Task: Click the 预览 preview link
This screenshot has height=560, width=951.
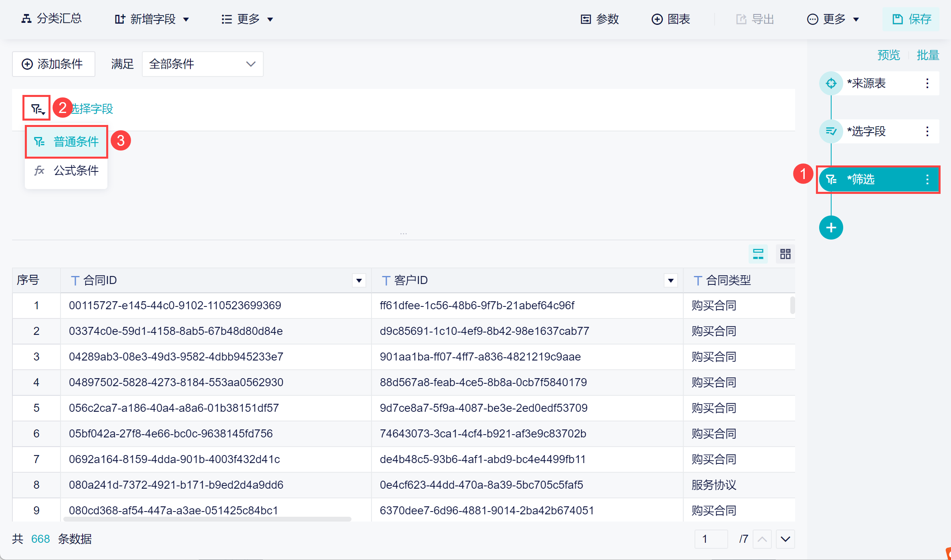Action: (x=888, y=55)
